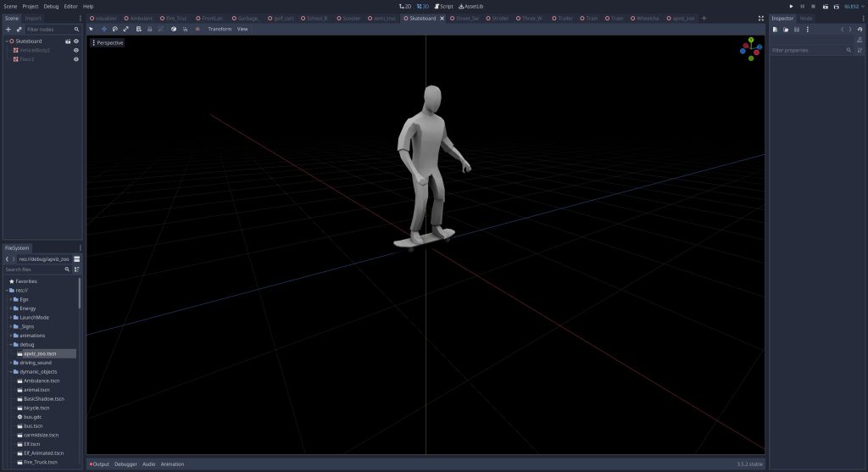Click the Select mode arrow tool
Viewport: 868px width, 472px height.
pyautogui.click(x=92, y=29)
